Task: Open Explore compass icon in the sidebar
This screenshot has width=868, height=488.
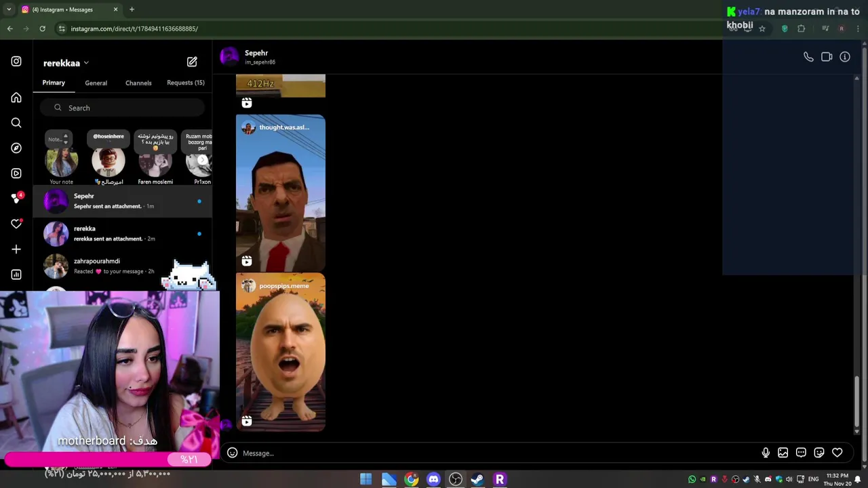Action: [x=16, y=148]
